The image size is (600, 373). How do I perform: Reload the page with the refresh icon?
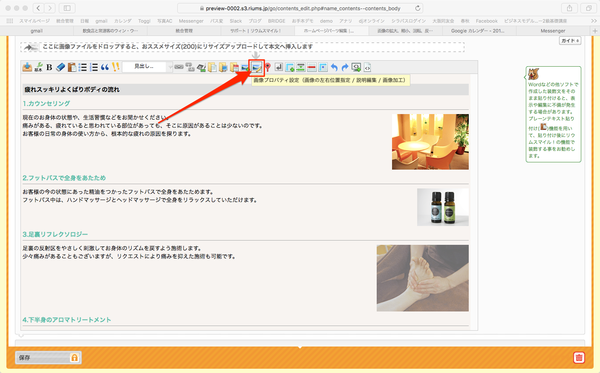pos(417,8)
